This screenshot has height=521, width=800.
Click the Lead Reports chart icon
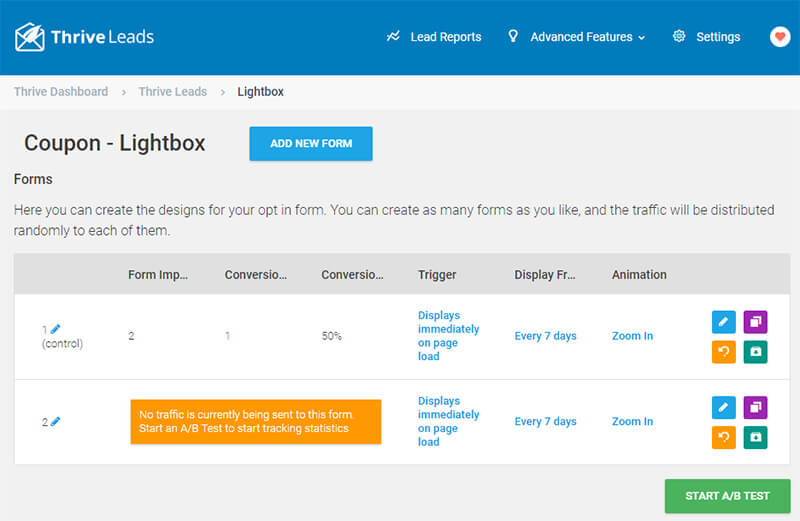pos(393,36)
